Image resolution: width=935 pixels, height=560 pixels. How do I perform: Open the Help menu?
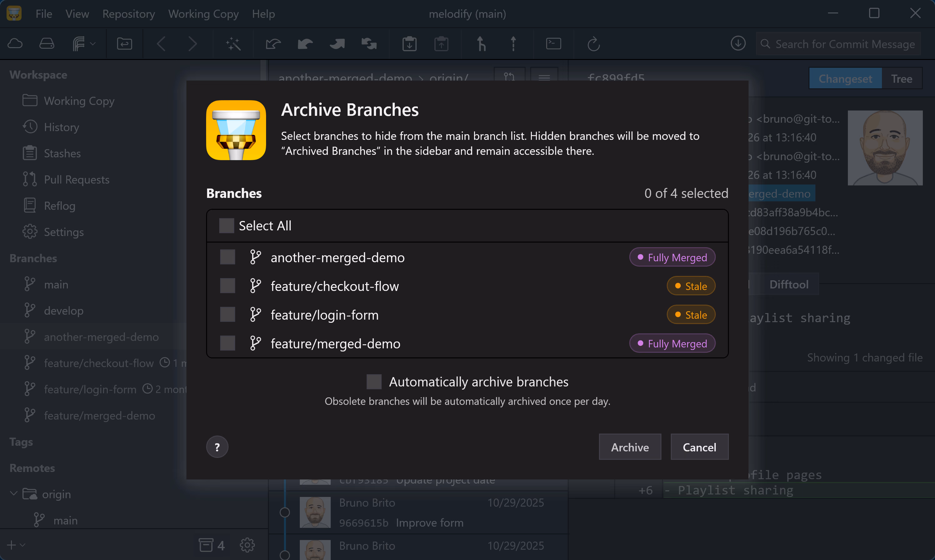pos(263,14)
